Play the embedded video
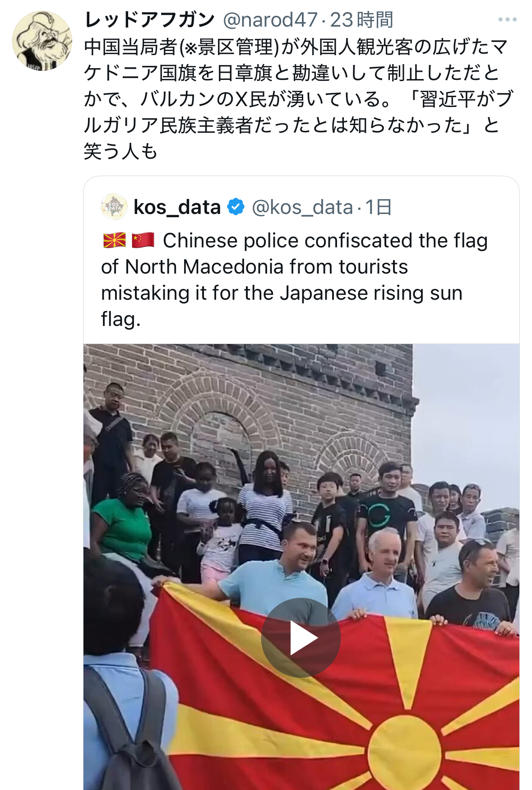The height and width of the screenshot is (790, 532). pos(301,637)
